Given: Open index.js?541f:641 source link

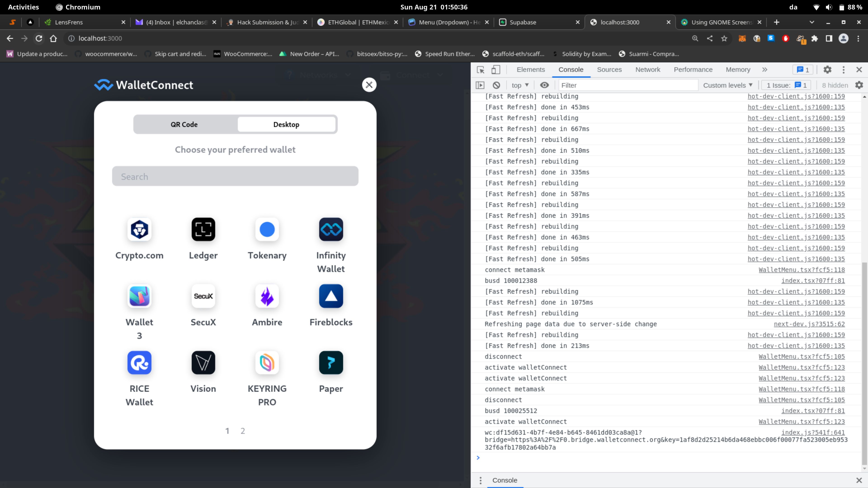Looking at the screenshot, I should click(813, 432).
